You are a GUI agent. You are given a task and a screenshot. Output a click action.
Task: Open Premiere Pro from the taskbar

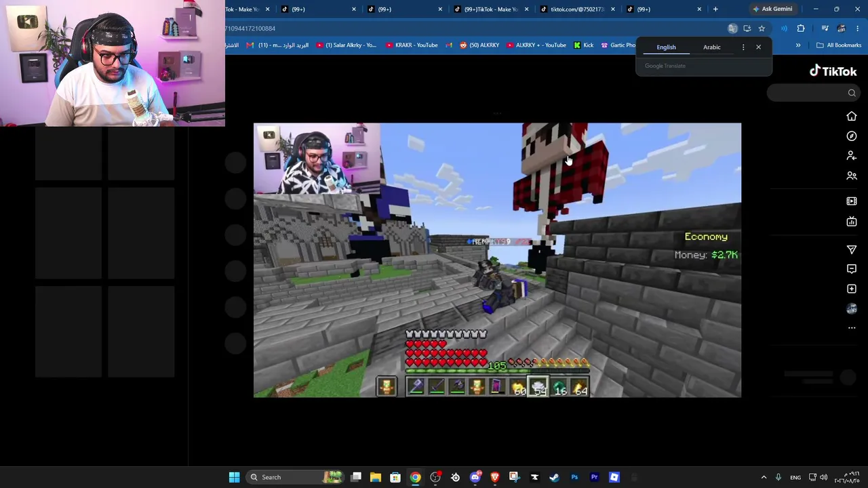tap(594, 477)
